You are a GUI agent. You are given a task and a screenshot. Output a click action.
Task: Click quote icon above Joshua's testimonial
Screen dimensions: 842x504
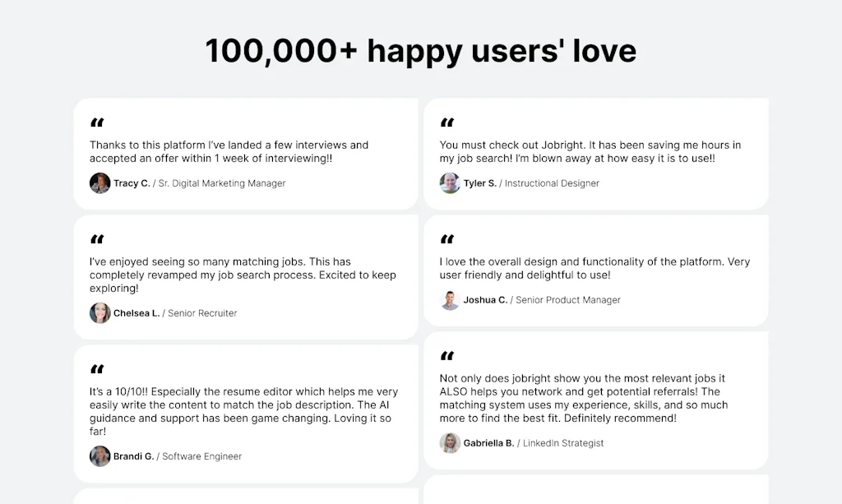click(447, 240)
